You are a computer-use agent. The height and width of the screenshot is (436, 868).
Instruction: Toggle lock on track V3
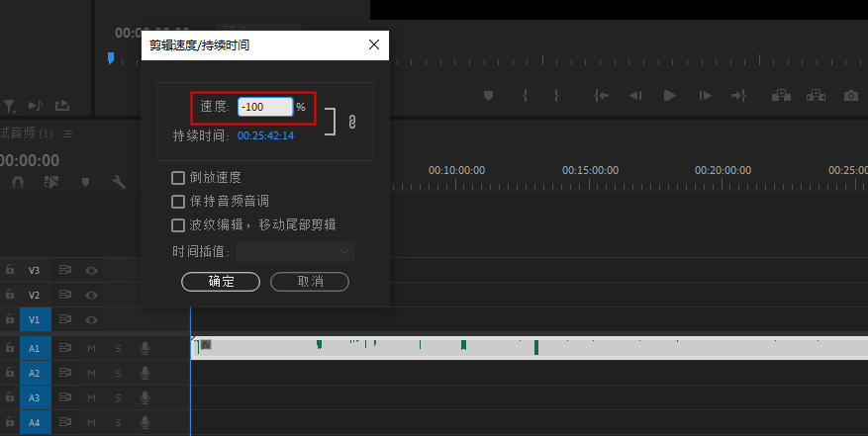tap(10, 270)
